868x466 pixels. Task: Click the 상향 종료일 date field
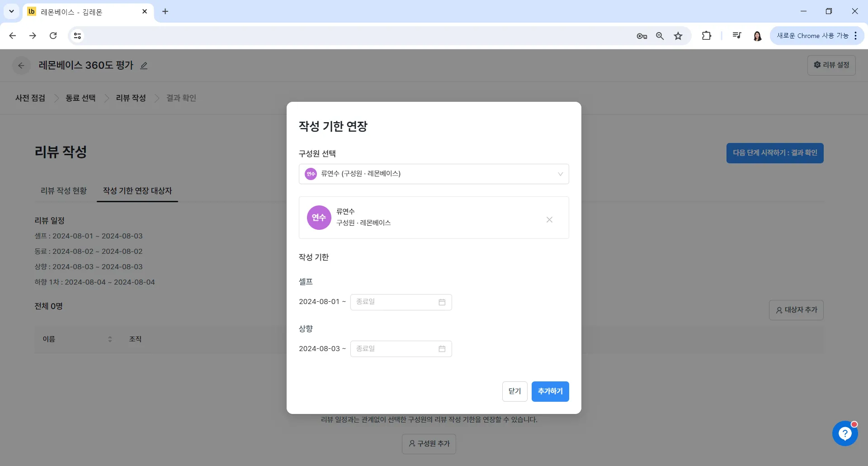(x=401, y=349)
